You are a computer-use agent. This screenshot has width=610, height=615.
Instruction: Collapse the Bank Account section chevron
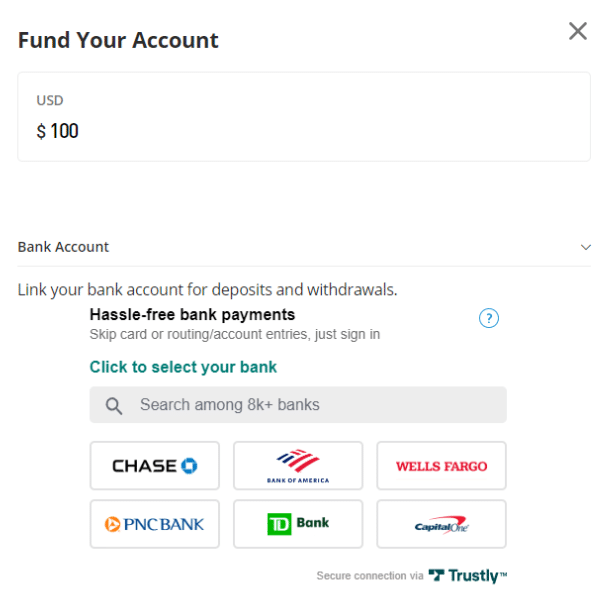(586, 247)
